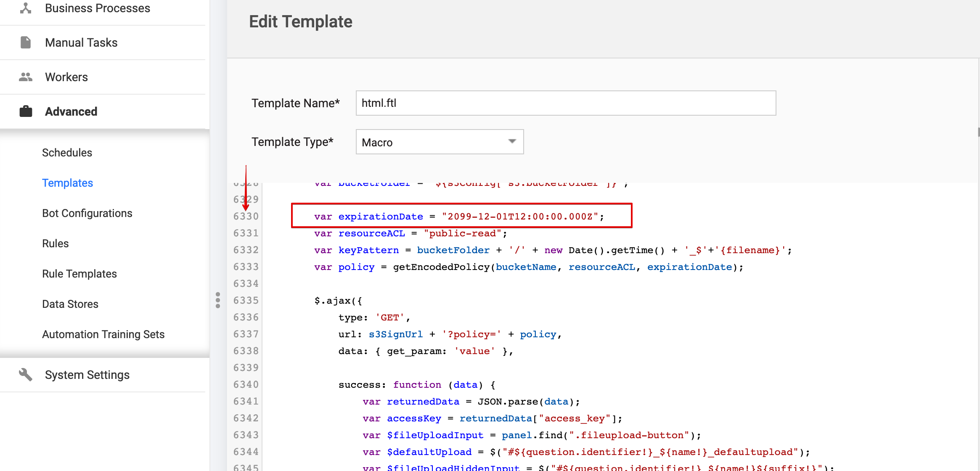Screen dimensions: 980x471
Task: Click $defaultUpload variable name
Action: 429,452
